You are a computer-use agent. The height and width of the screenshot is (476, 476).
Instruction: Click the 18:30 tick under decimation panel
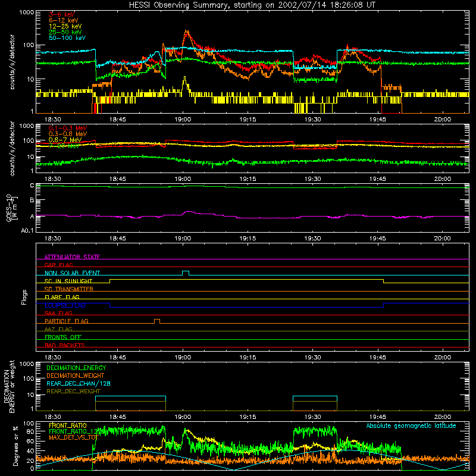(53, 417)
